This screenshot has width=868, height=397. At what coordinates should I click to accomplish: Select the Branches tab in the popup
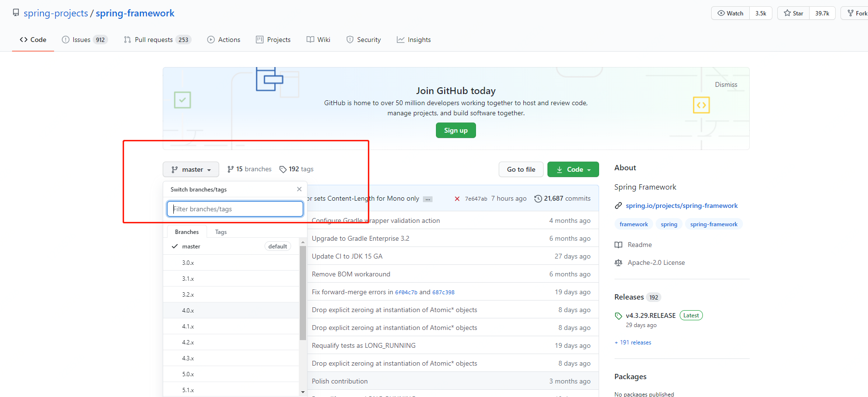tap(187, 232)
